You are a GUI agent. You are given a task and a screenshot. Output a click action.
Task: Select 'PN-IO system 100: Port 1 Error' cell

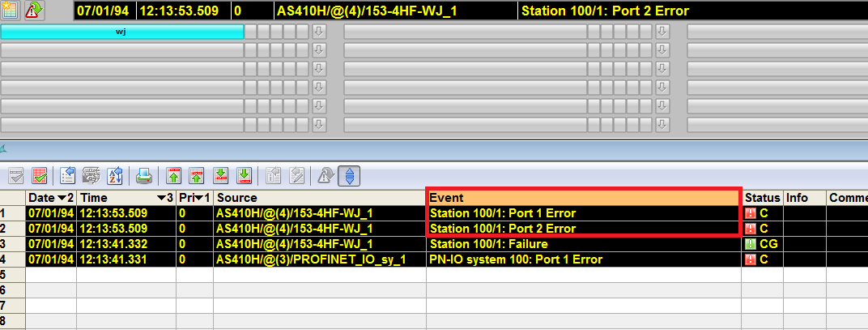584,259
